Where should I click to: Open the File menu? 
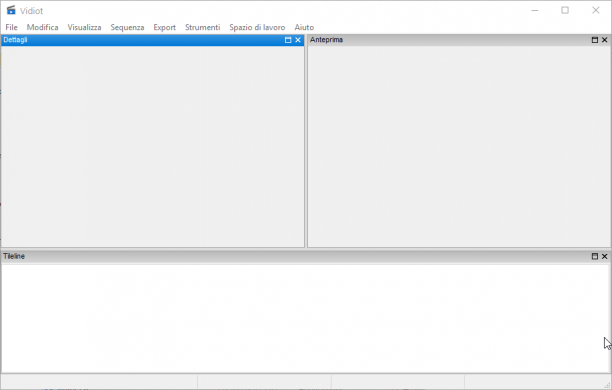point(11,27)
